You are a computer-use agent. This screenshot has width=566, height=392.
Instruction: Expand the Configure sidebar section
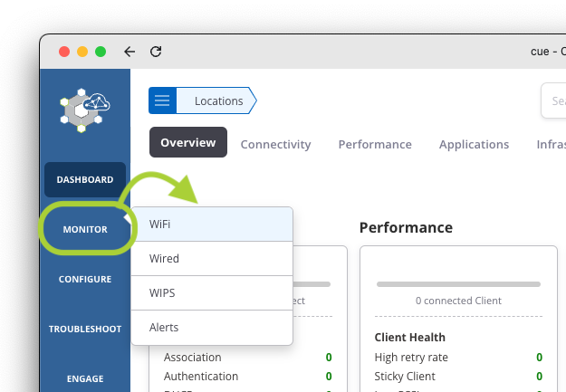pyautogui.click(x=85, y=279)
